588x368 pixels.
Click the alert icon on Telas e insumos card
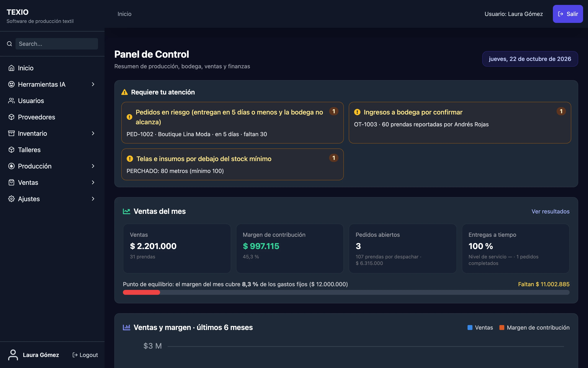pyautogui.click(x=130, y=159)
